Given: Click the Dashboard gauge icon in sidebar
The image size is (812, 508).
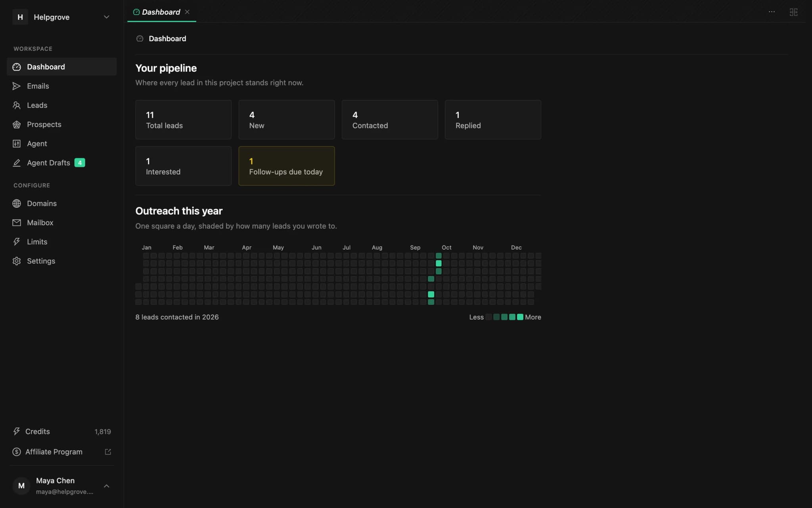Looking at the screenshot, I should tap(17, 67).
